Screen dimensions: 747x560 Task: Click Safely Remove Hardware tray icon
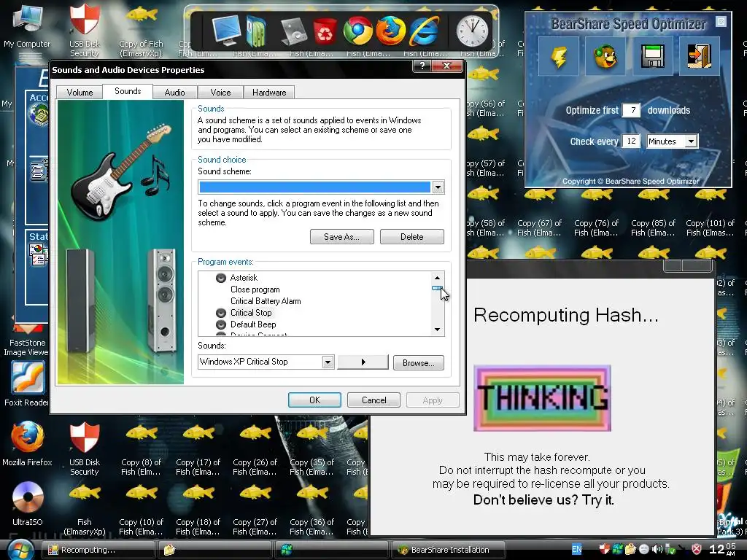click(670, 549)
